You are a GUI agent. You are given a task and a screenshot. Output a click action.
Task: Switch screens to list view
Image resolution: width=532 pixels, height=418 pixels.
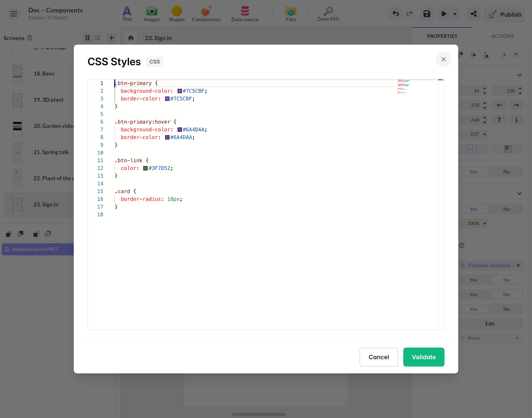pyautogui.click(x=98, y=38)
